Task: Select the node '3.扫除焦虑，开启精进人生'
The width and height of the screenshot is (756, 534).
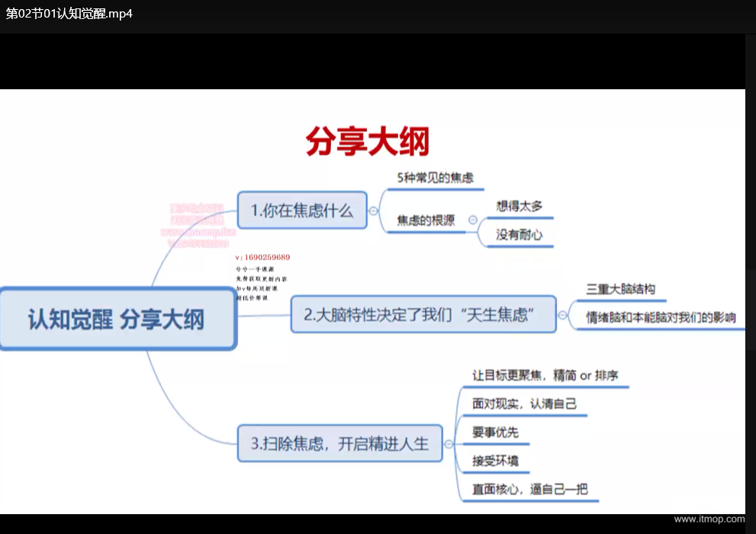Action: 339,443
